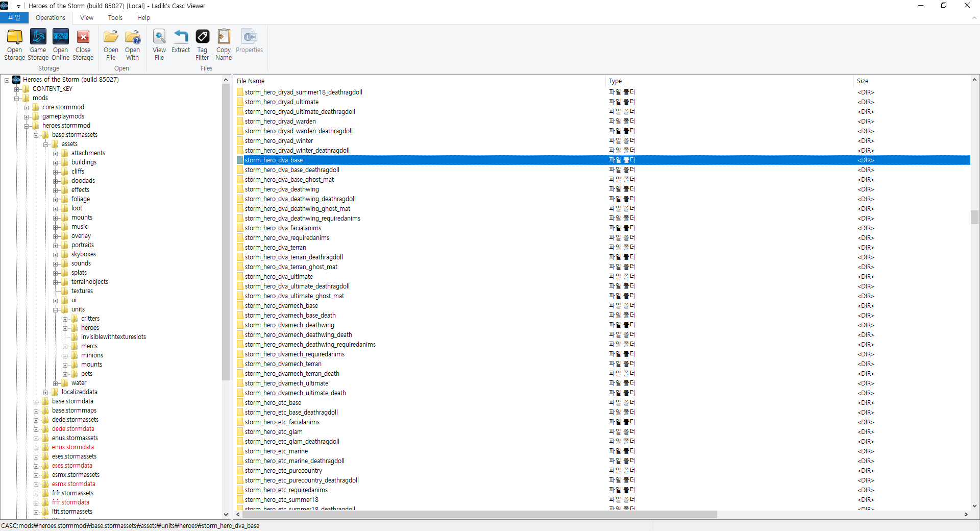Click the file list scroll right arrow
This screenshot has width=980, height=531.
click(x=966, y=515)
